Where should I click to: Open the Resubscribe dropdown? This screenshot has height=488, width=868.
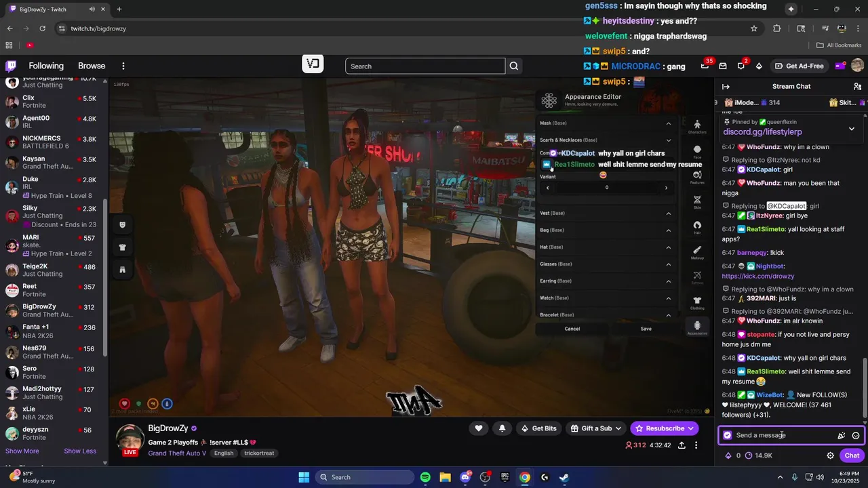[665, 428]
